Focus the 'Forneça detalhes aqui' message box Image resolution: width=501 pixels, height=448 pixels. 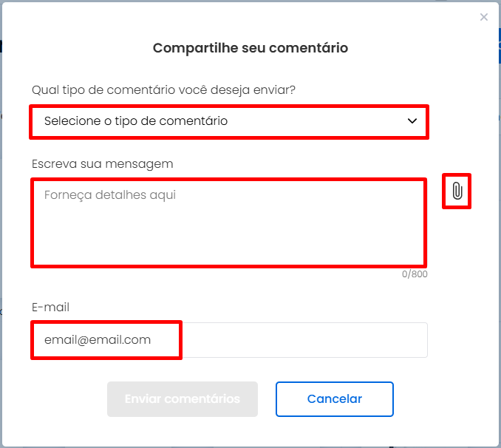coord(229,223)
